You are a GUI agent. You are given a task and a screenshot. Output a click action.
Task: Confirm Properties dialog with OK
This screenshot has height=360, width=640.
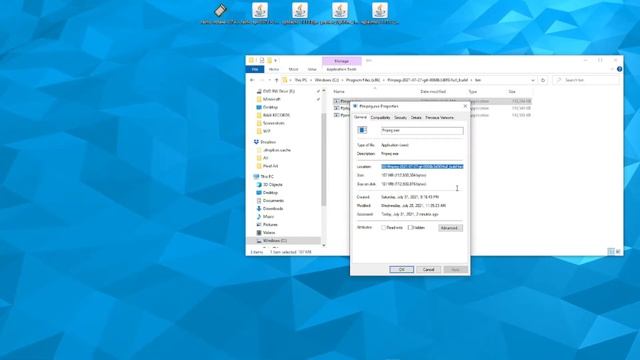click(402, 270)
